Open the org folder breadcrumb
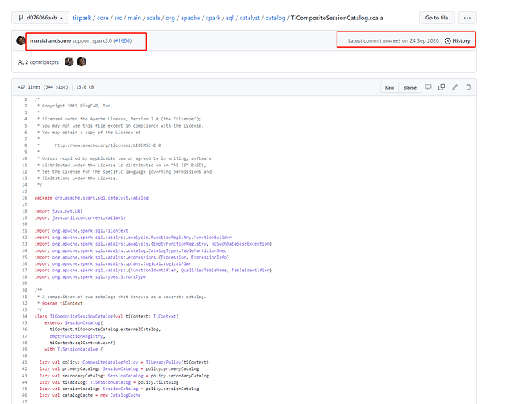532x404 pixels. [170, 18]
